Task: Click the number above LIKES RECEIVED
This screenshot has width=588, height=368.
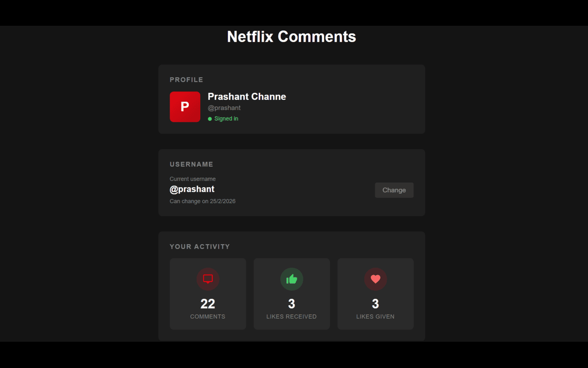Action: [292, 304]
